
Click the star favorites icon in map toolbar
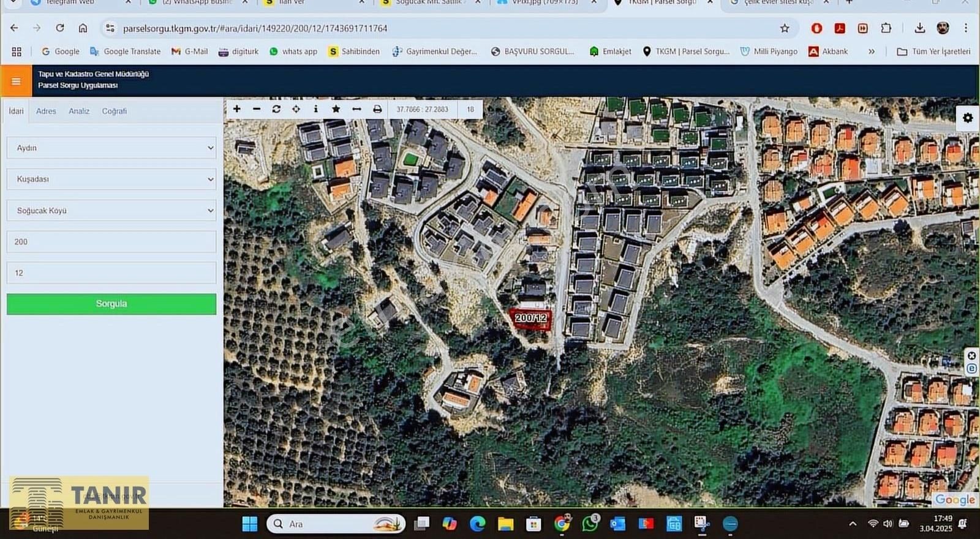[x=336, y=109]
